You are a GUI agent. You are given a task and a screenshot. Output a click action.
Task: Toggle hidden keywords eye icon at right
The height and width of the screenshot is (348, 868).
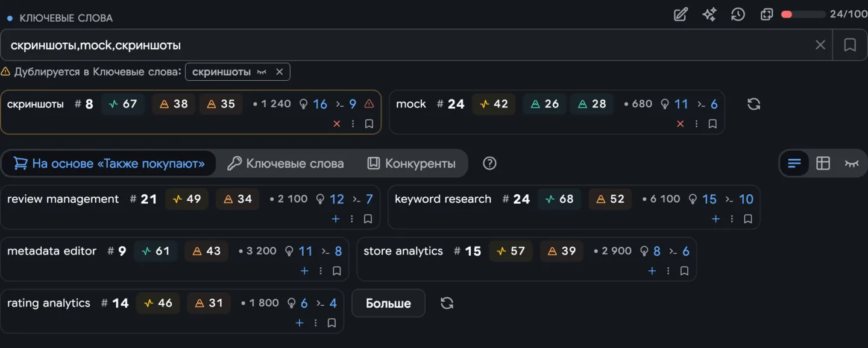[852, 163]
